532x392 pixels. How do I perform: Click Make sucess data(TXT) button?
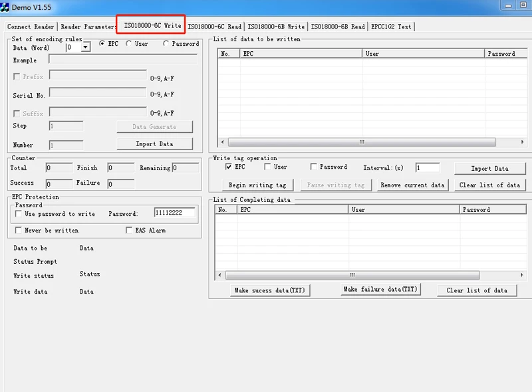pyautogui.click(x=270, y=290)
